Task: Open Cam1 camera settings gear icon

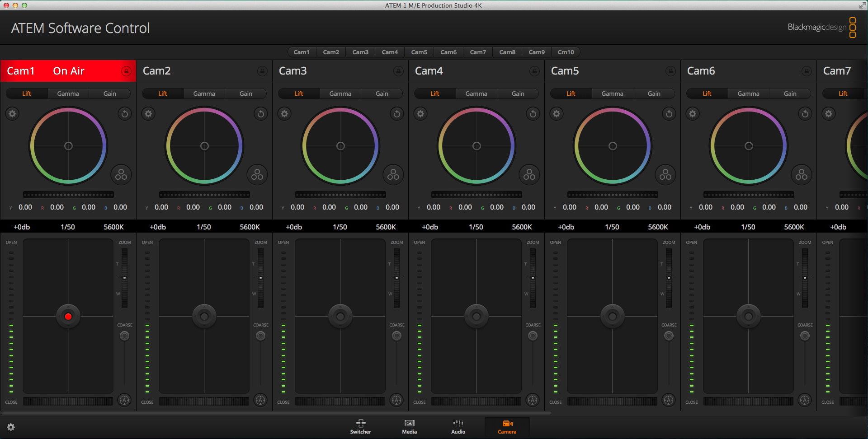Action: coord(12,113)
